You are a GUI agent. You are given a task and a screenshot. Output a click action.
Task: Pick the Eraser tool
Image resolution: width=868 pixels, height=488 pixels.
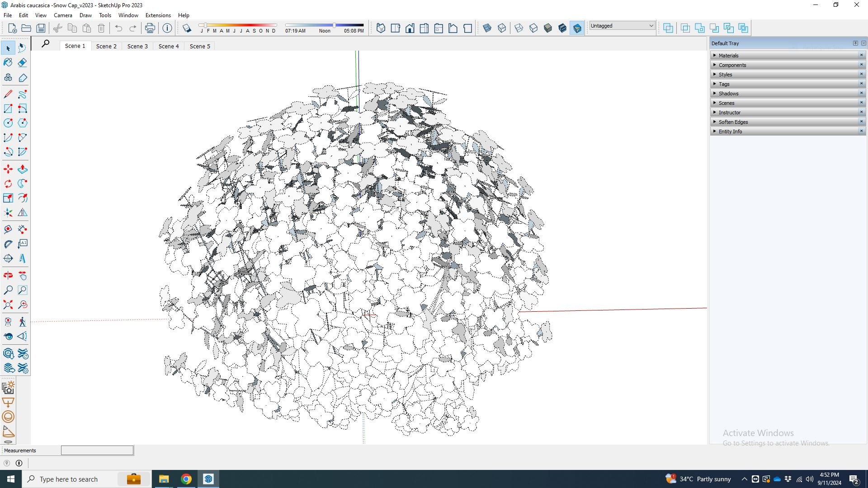click(x=23, y=62)
